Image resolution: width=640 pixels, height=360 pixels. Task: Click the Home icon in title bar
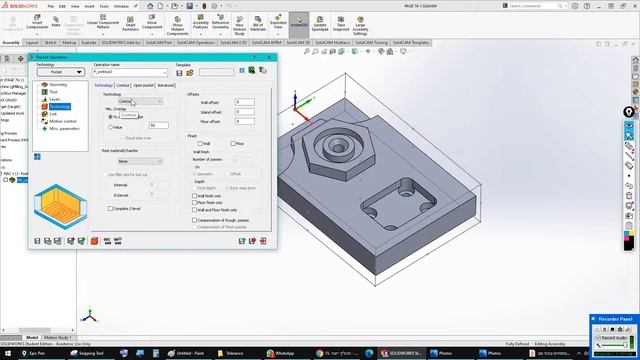pyautogui.click(x=150, y=6)
